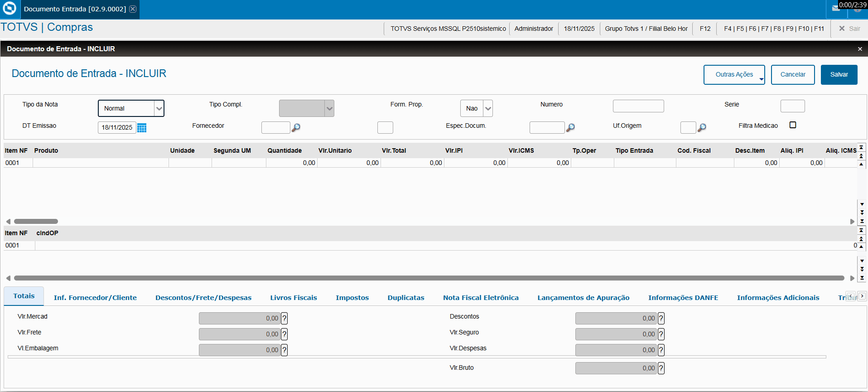Move up one row in the cIndOP grid

(x=861, y=247)
